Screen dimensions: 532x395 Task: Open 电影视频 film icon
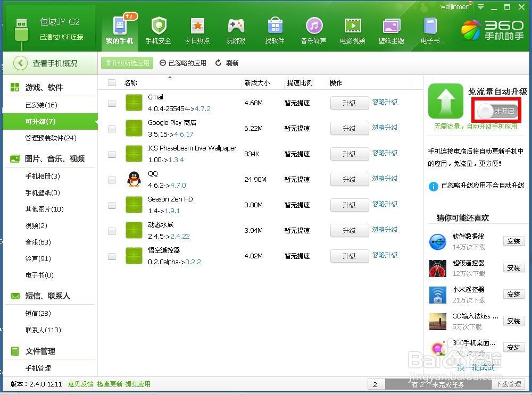click(353, 26)
